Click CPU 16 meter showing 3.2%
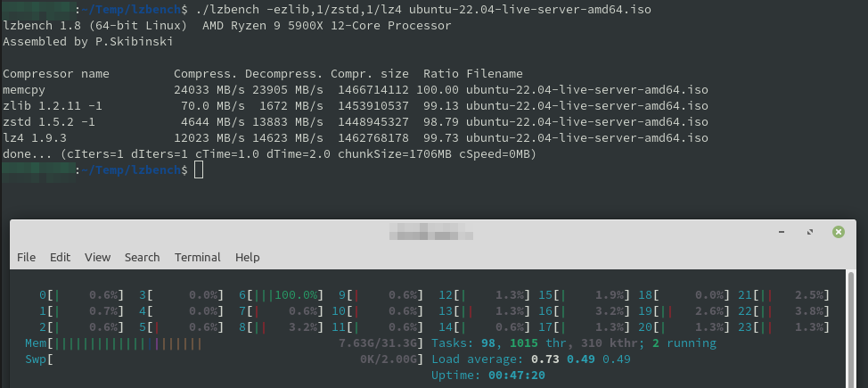This screenshot has width=868, height=388. (585, 311)
